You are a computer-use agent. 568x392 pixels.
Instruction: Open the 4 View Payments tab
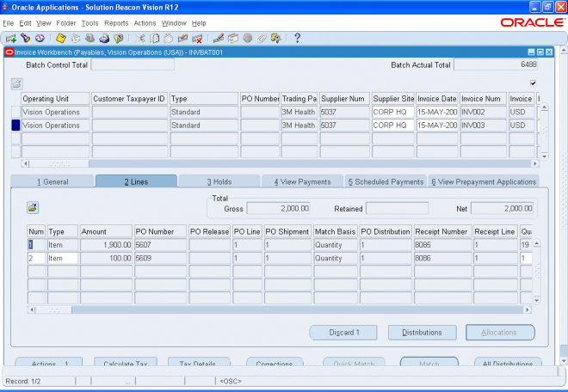[302, 181]
